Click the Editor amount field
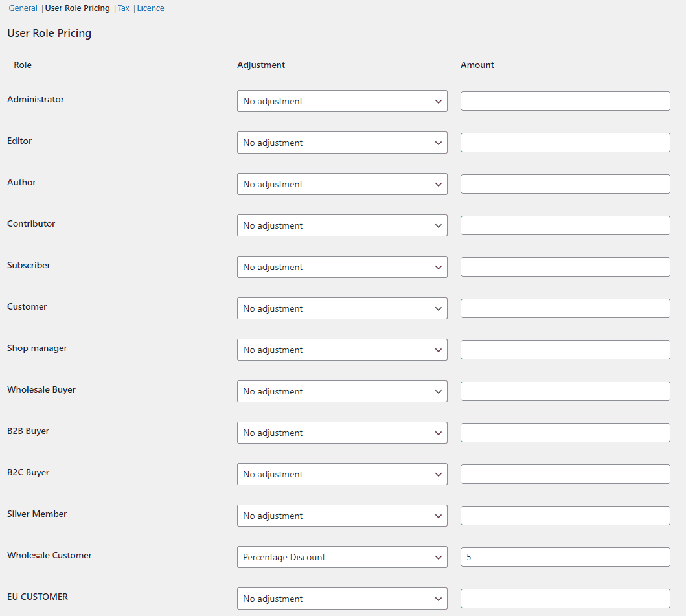The height and width of the screenshot is (616, 686). point(566,143)
